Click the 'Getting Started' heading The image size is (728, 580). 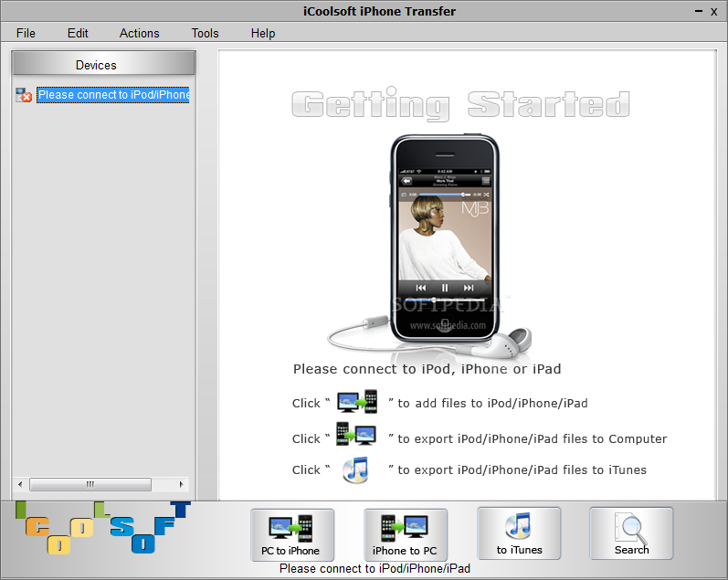460,104
